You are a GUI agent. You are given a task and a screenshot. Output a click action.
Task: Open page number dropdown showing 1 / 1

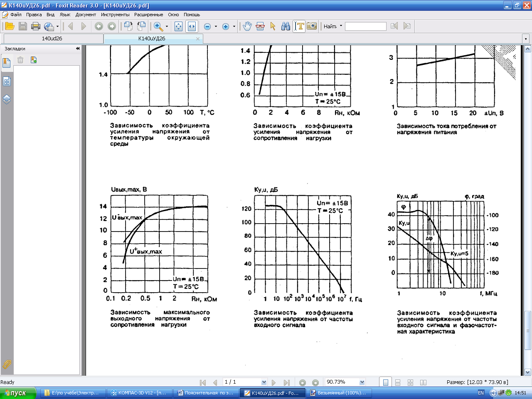pos(264,382)
